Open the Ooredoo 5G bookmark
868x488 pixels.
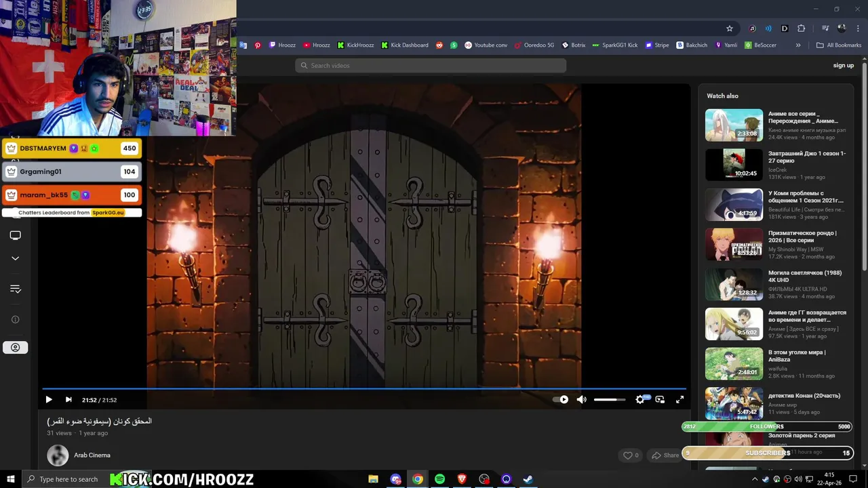(534, 45)
